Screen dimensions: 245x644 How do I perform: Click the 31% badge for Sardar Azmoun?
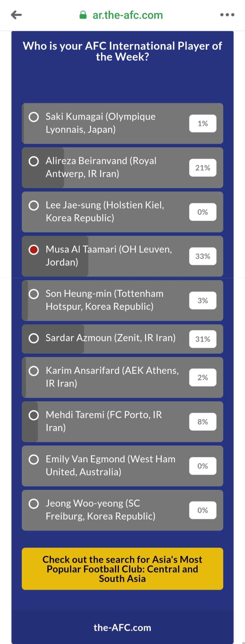203,339
